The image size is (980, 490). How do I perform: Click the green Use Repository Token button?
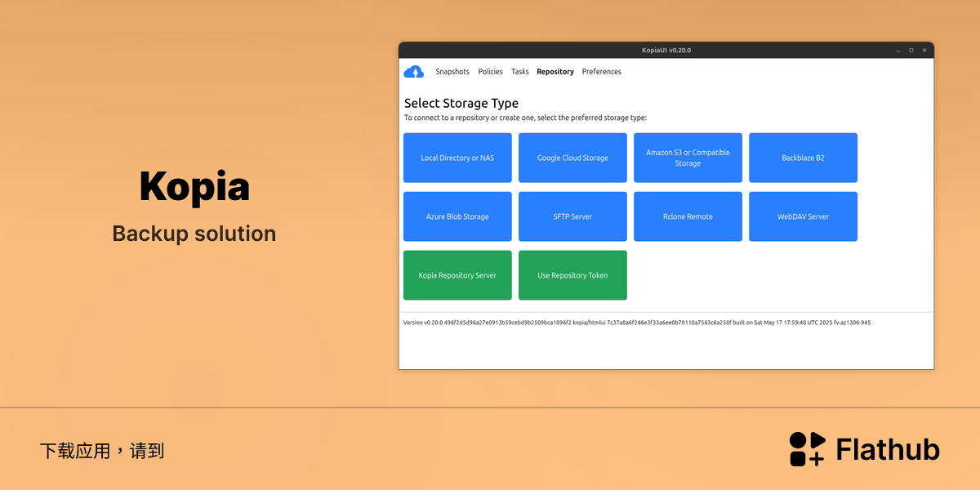coord(572,275)
